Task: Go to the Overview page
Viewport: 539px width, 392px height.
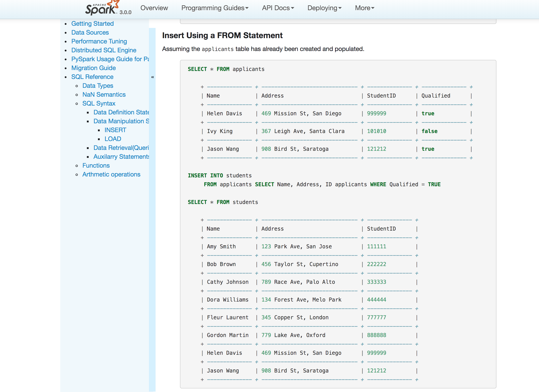Action: pos(154,8)
